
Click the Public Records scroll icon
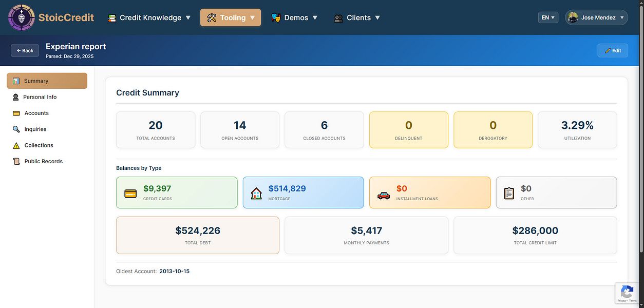(x=15, y=161)
